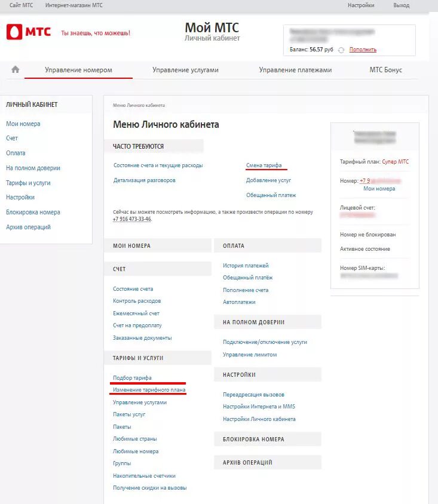Open the Управление номером tab

(x=78, y=70)
